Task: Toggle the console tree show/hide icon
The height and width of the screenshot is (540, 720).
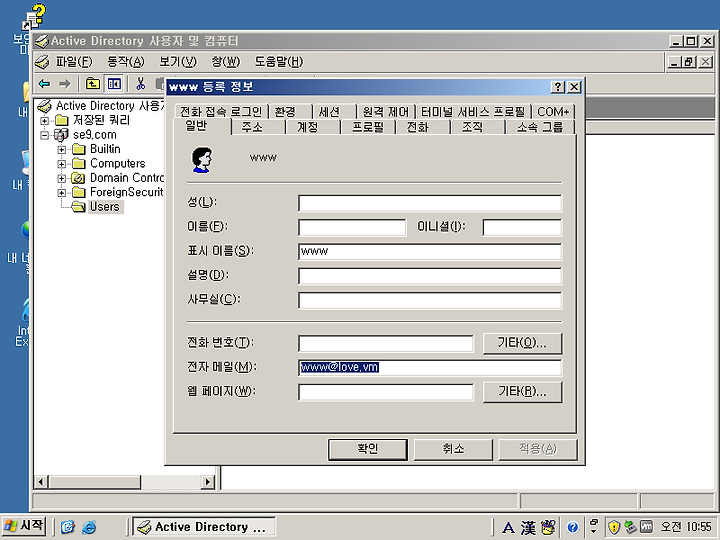Action: [113, 84]
